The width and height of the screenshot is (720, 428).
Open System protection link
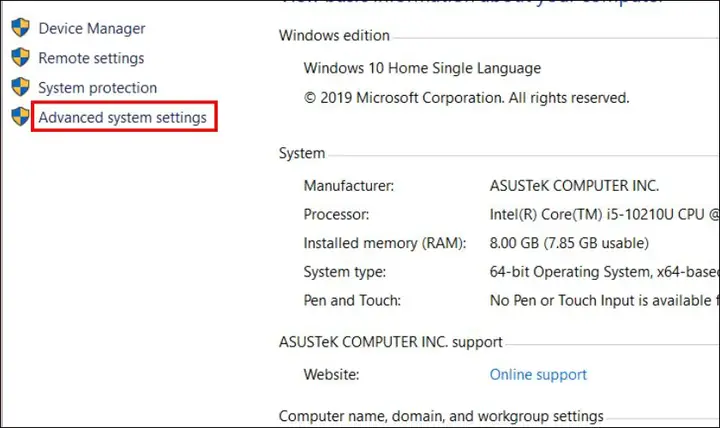[97, 88]
